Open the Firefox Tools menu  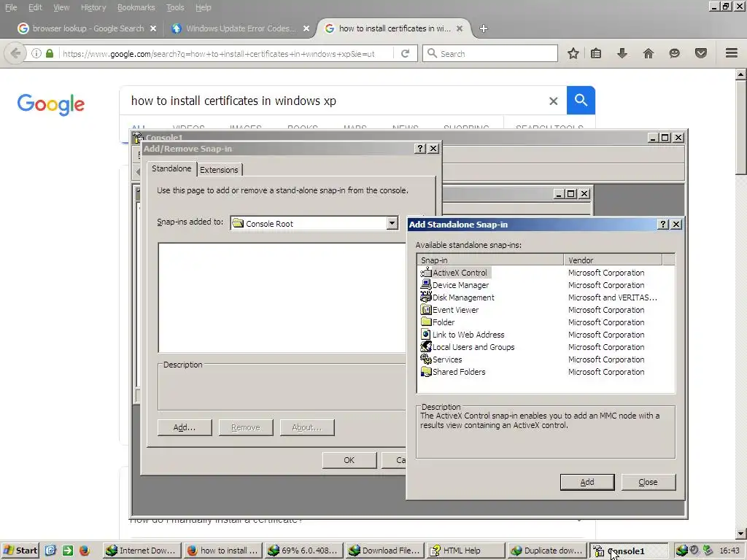coord(175,7)
